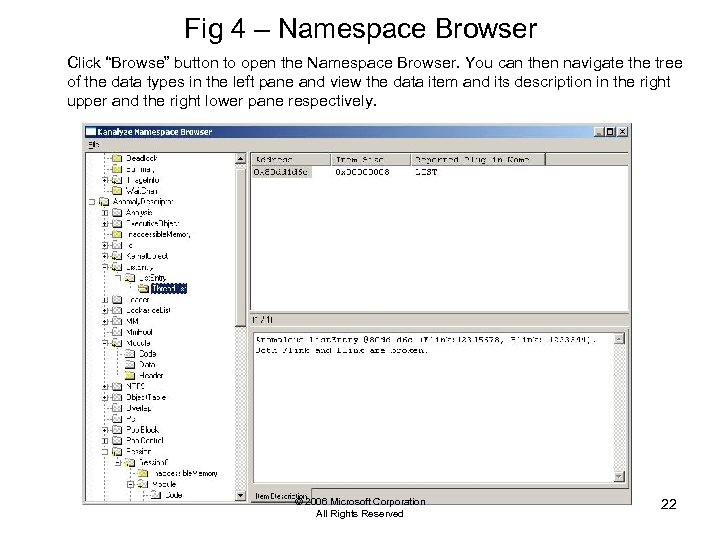Click the Address column header
This screenshot has width=720, height=540.
point(291,159)
